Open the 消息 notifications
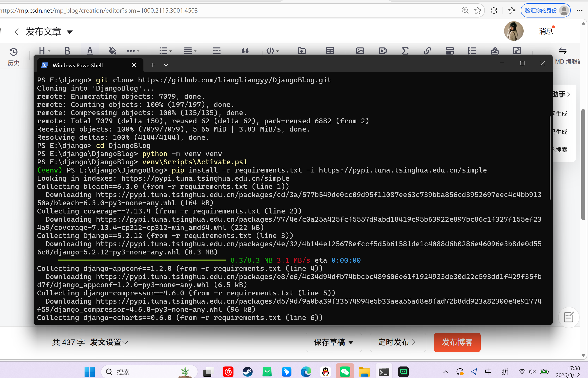Screen dimensions: 588x378 click(546, 31)
